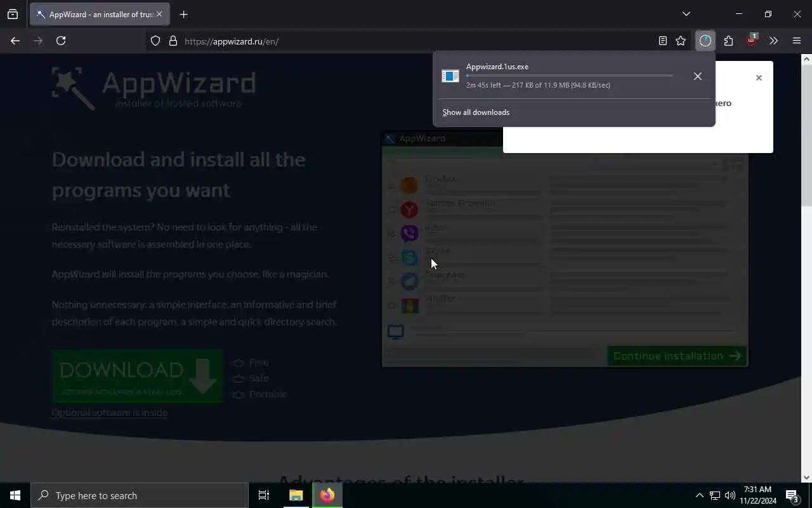Close the white popup notification

pos(759,77)
